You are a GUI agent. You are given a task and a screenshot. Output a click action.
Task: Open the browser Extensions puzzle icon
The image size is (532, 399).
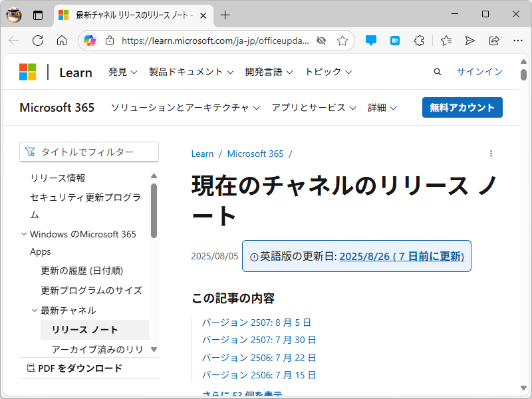[419, 41]
